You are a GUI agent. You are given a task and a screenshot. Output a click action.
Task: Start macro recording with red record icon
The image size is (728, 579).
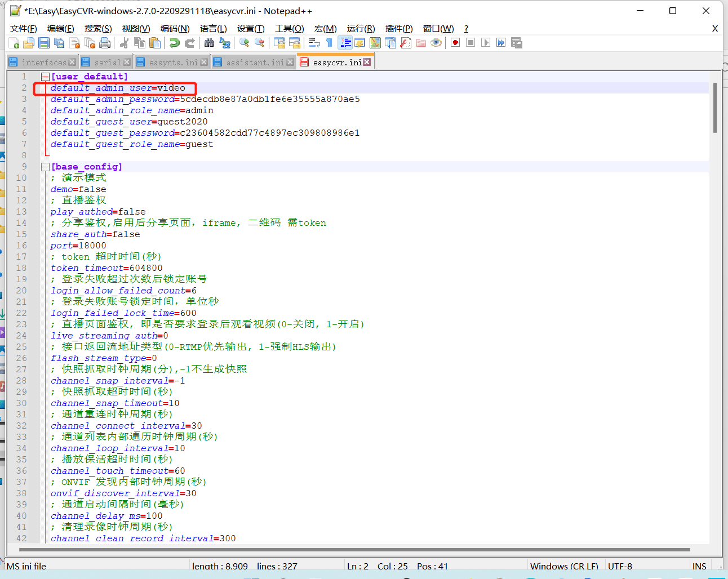(455, 43)
